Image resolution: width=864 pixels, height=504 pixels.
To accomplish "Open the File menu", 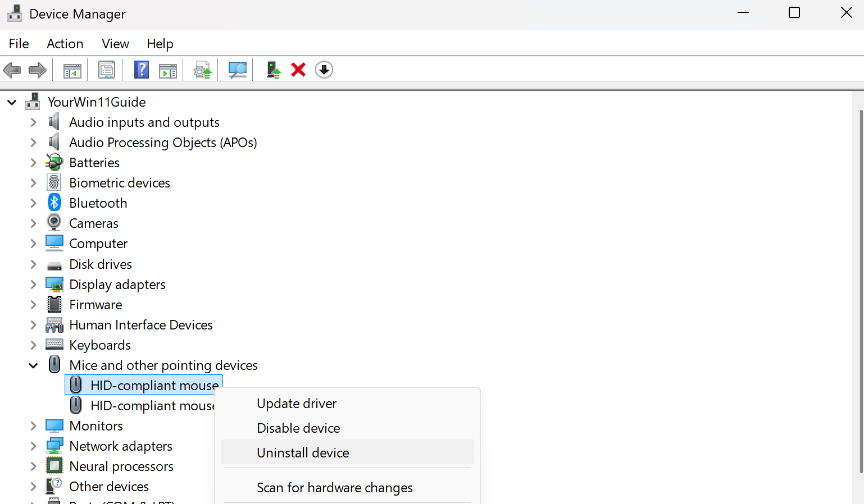I will click(19, 44).
